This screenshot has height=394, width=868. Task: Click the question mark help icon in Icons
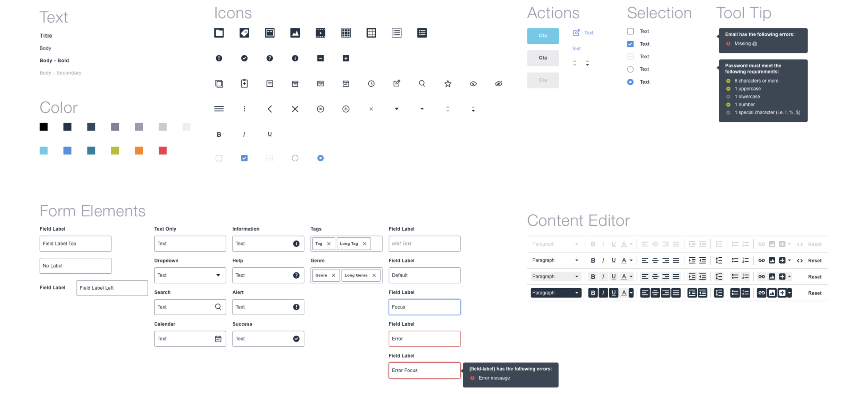click(x=270, y=58)
